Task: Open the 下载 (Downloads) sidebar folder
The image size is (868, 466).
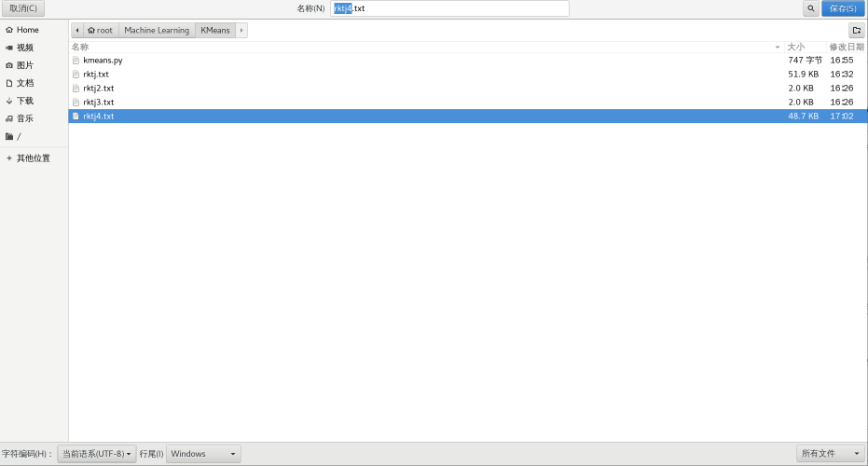Action: coord(24,101)
